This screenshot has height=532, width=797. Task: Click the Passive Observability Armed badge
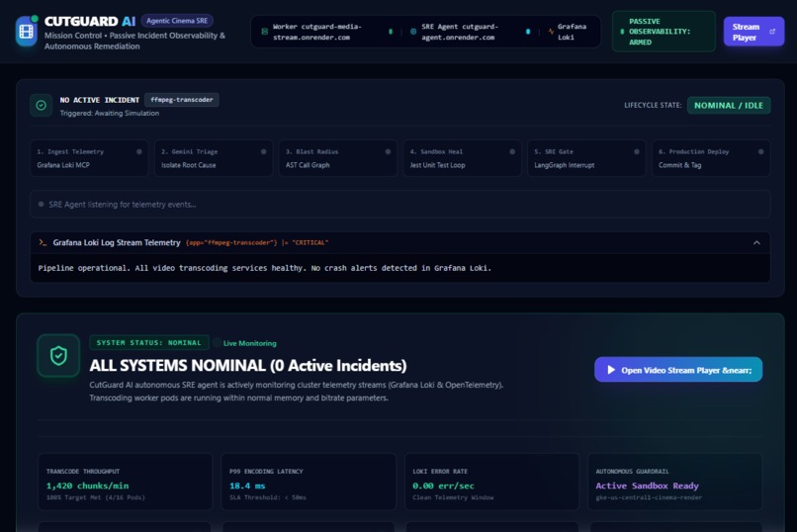coord(664,32)
